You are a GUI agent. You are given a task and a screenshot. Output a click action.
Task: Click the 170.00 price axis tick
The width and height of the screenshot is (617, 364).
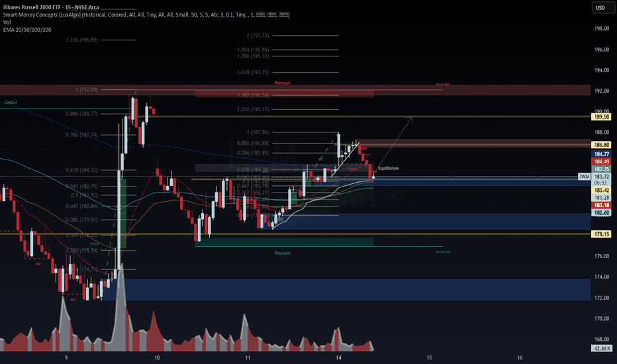pos(602,319)
